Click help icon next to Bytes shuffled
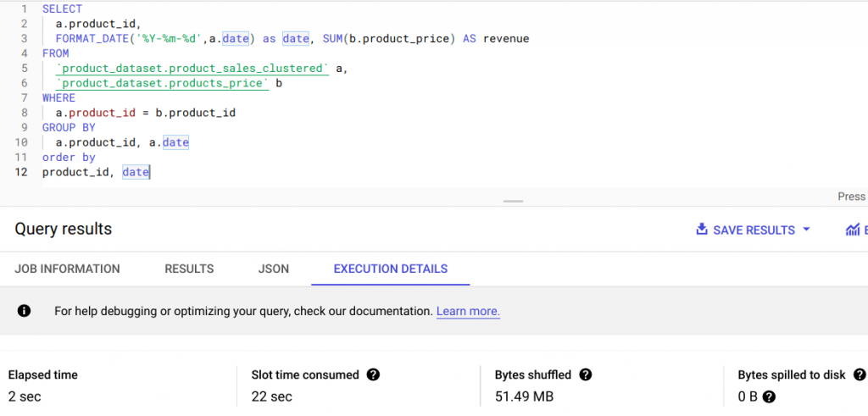868x416 pixels. pos(585,375)
